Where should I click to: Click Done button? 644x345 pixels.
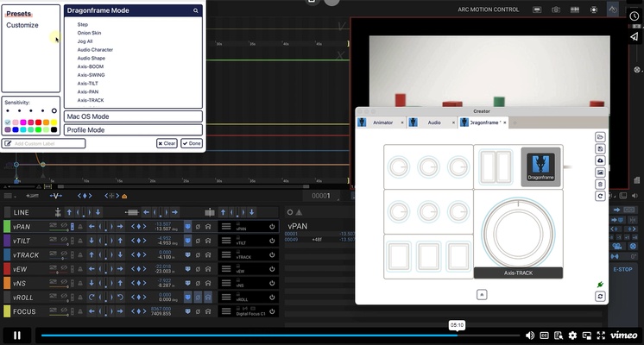pos(192,143)
